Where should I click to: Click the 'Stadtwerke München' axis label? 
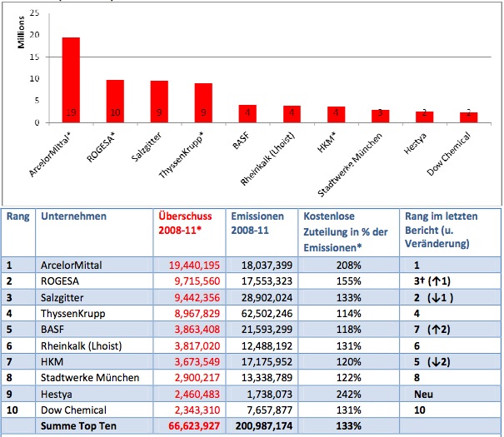tap(350, 165)
